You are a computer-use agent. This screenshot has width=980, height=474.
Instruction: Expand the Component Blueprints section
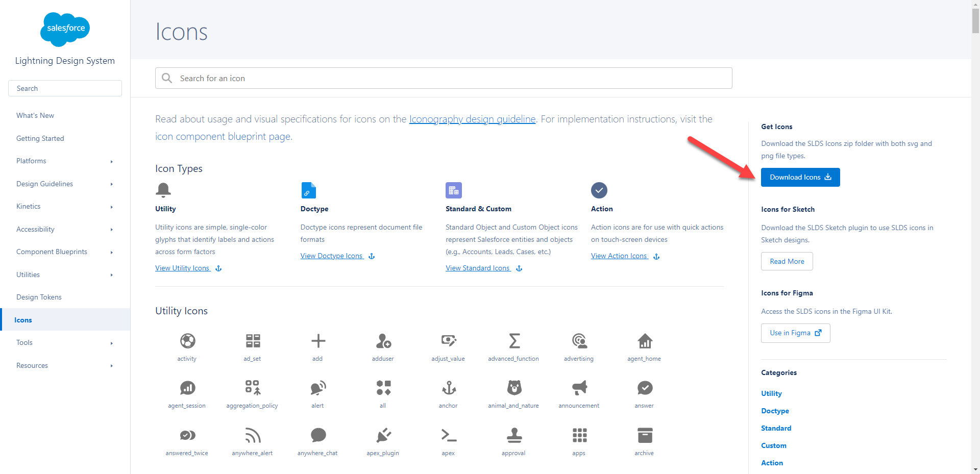tap(52, 251)
